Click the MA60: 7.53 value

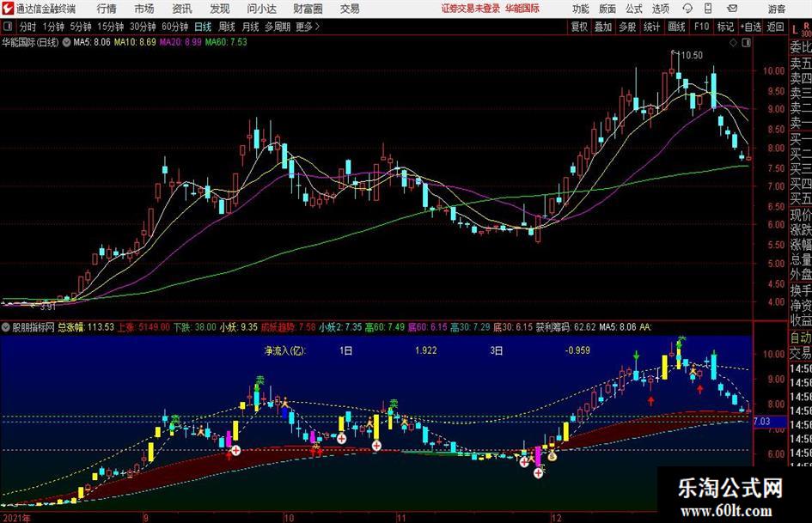point(226,42)
